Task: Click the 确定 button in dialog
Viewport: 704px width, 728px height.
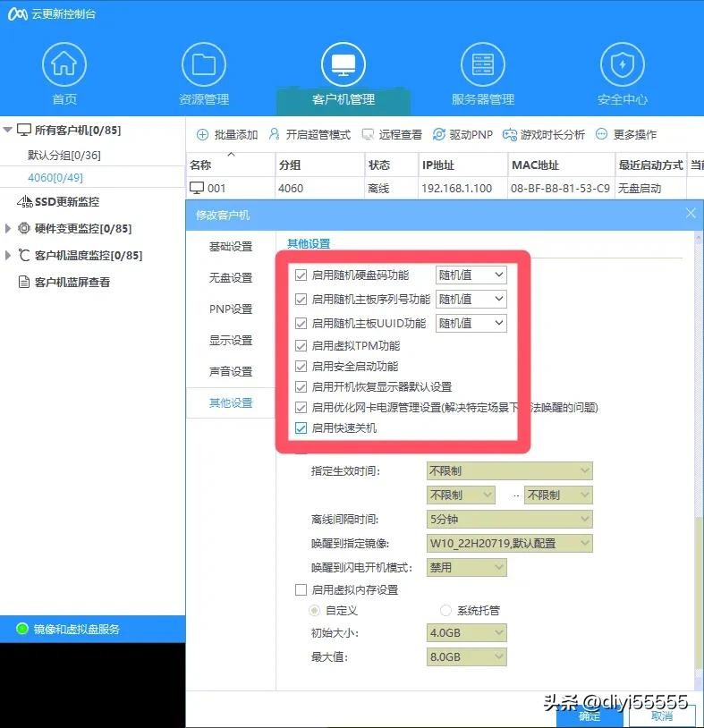Action: (x=589, y=716)
